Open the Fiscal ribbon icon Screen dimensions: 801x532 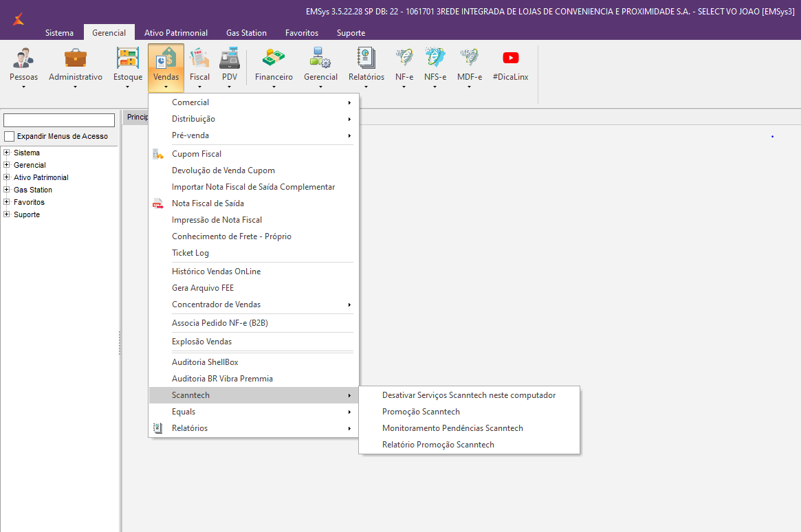tap(199, 58)
